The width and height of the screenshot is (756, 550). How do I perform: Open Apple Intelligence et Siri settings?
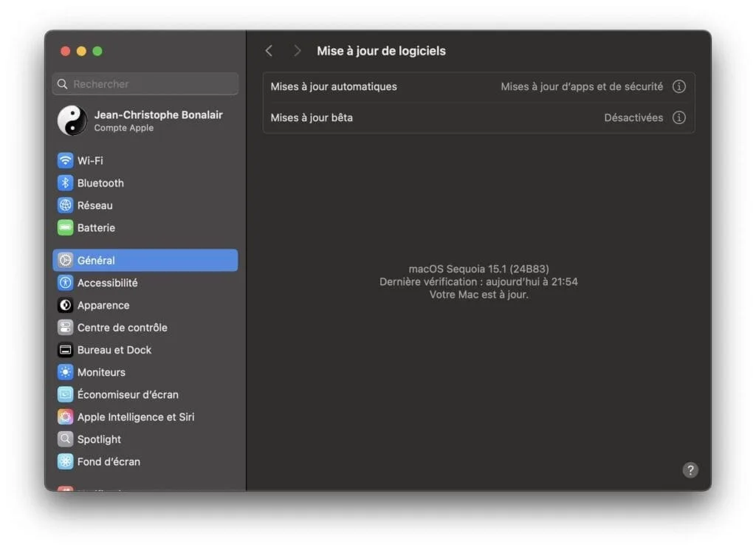tap(135, 416)
